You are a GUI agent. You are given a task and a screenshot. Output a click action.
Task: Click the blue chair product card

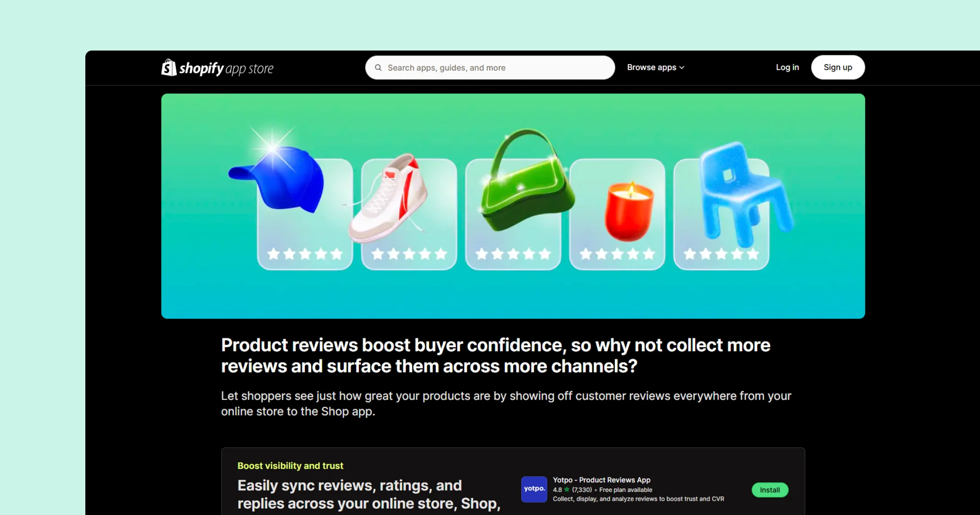[721, 213]
